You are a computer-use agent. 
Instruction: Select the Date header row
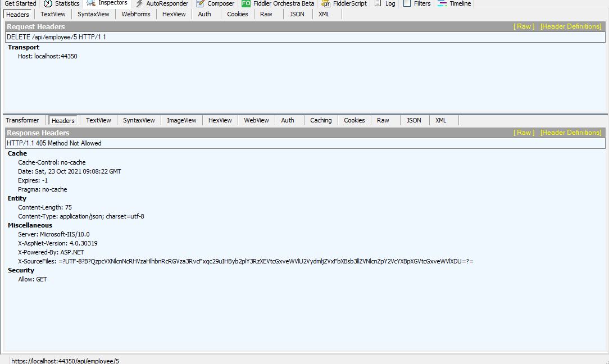[70, 171]
